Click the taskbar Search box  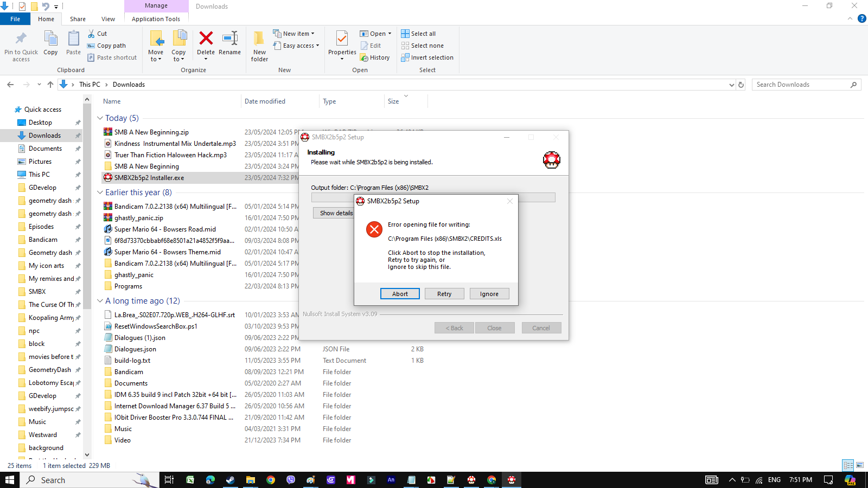90,480
